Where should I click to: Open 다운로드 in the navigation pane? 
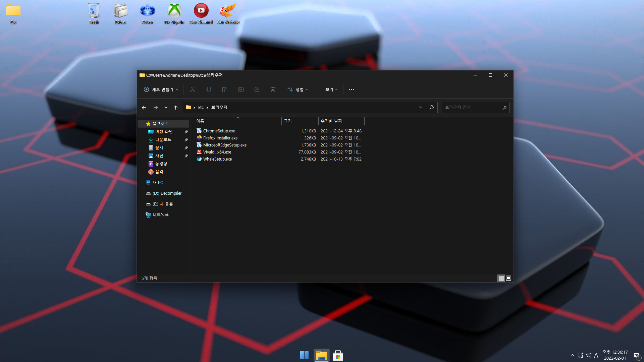[163, 139]
